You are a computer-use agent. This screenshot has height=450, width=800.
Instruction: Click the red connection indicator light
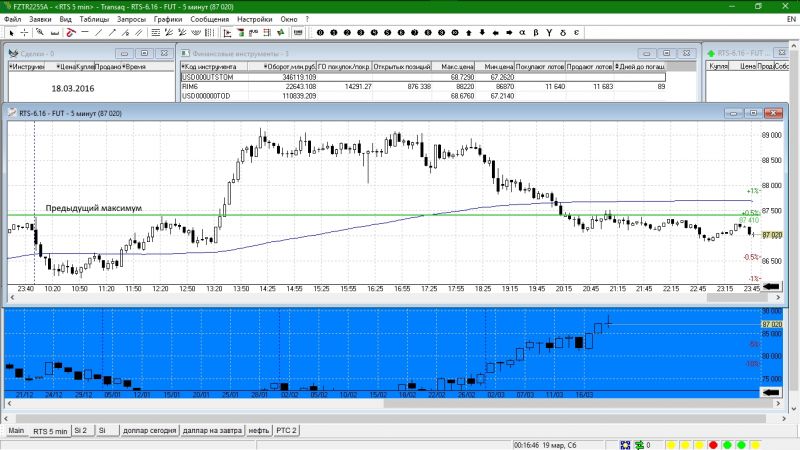713,445
